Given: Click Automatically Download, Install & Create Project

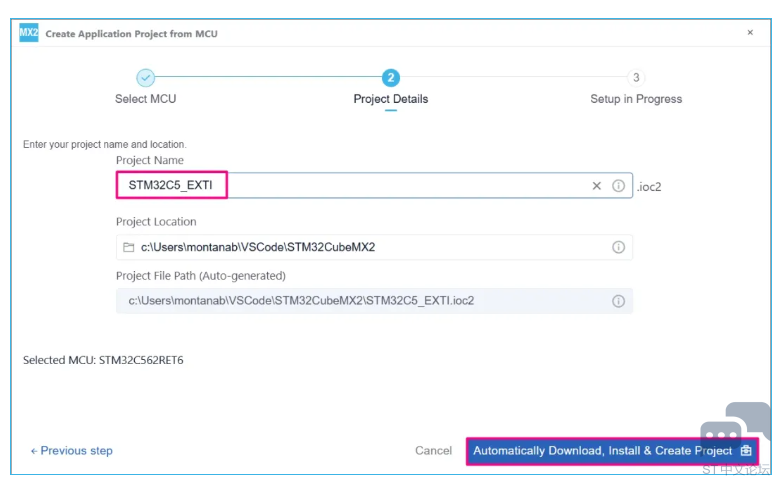Looking at the screenshot, I should pos(612,451).
